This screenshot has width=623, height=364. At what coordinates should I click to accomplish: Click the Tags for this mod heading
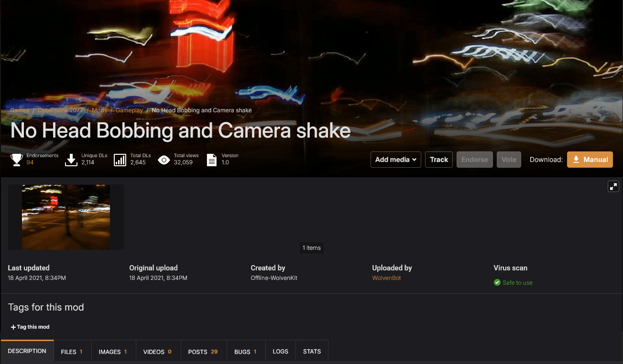(x=46, y=307)
